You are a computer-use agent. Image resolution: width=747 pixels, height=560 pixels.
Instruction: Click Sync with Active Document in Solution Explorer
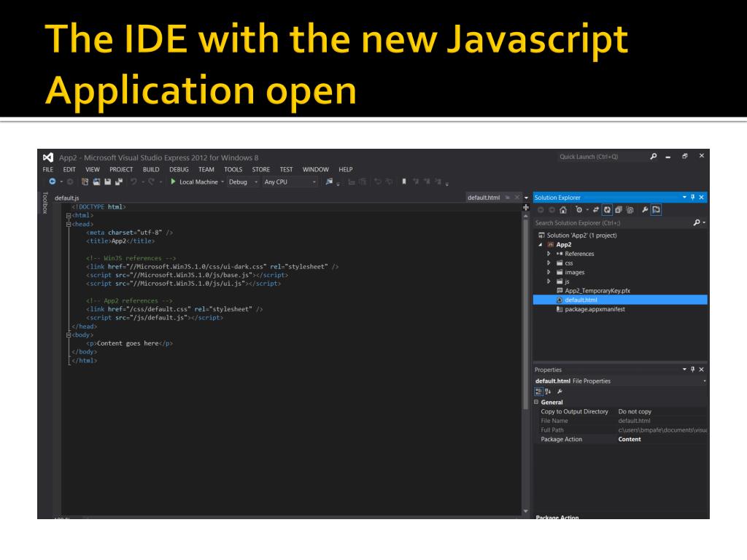tap(595, 210)
